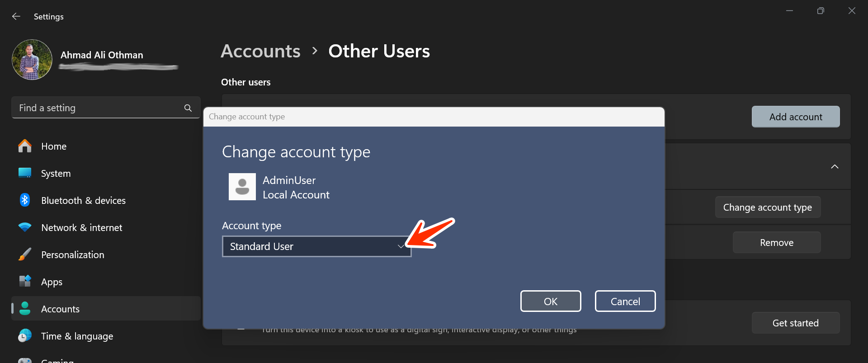The width and height of the screenshot is (868, 363).
Task: Click the Apps icon in sidebar
Action: click(x=25, y=282)
